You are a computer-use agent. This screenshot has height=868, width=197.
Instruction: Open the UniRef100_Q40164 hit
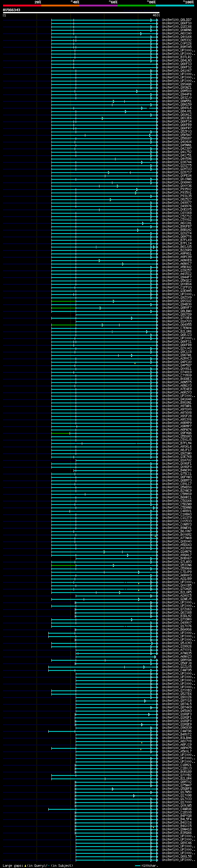[x=177, y=37]
